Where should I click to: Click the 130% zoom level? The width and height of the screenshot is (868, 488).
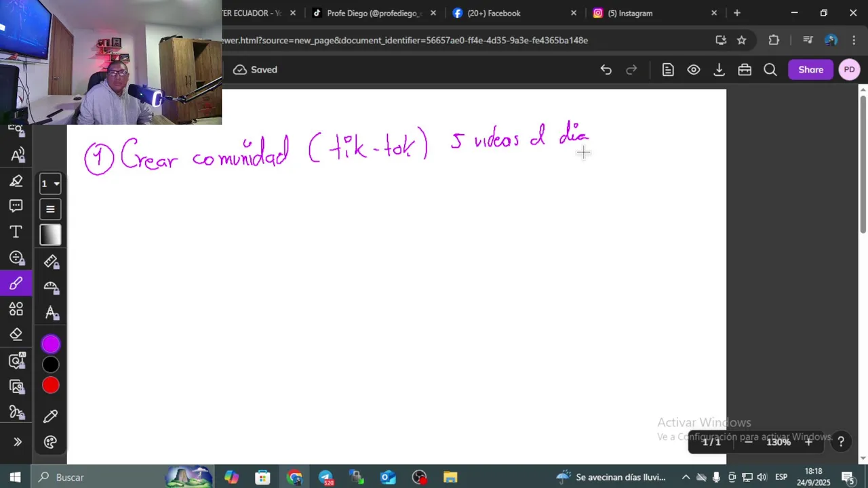click(778, 442)
